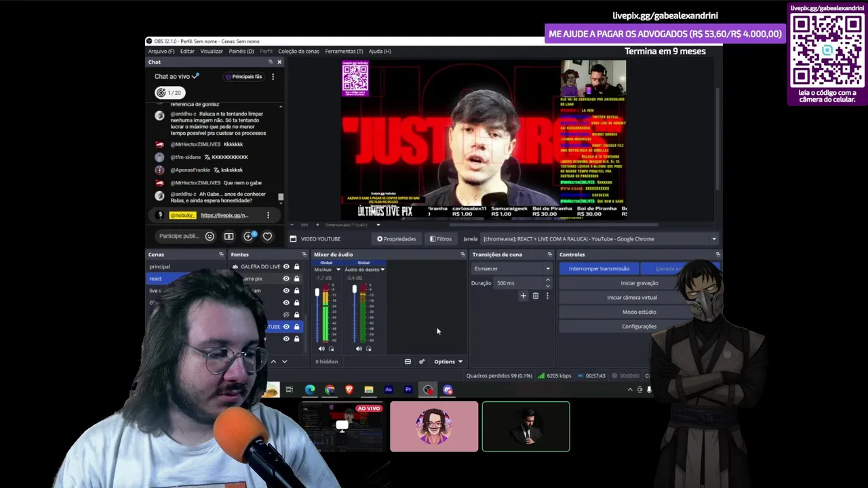Image resolution: width=868 pixels, height=488 pixels.
Task: Open the chat plus-circle actions icon
Action: point(248,236)
